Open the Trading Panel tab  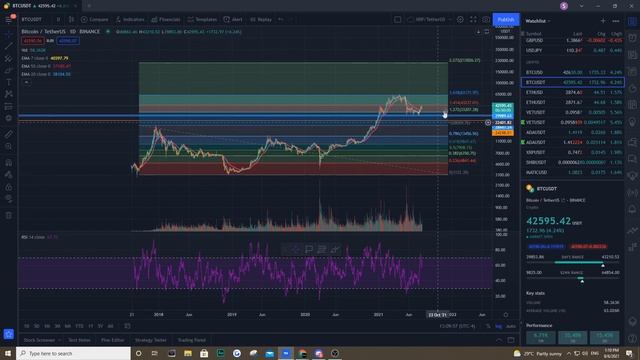click(x=191, y=340)
